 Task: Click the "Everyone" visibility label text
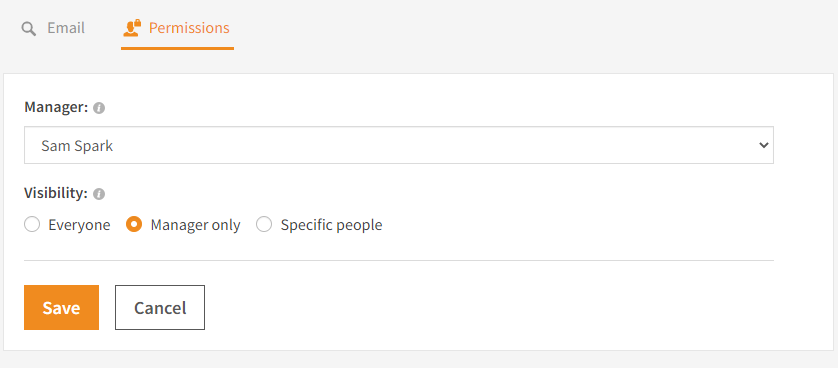tap(79, 225)
